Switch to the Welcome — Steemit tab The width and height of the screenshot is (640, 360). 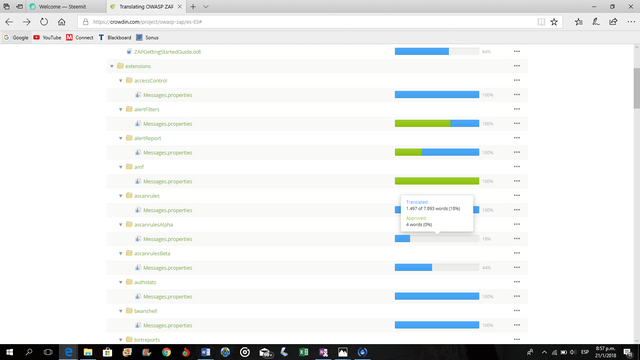(x=62, y=7)
